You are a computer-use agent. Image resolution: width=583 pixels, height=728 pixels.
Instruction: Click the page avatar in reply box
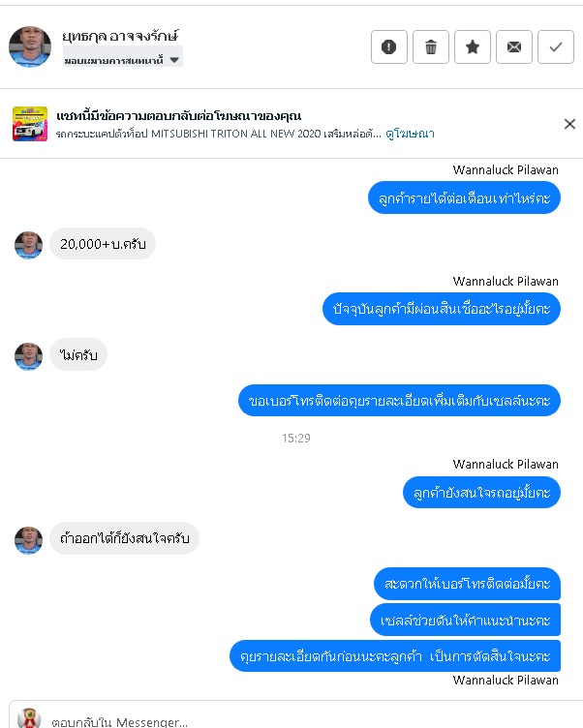[x=29, y=718]
